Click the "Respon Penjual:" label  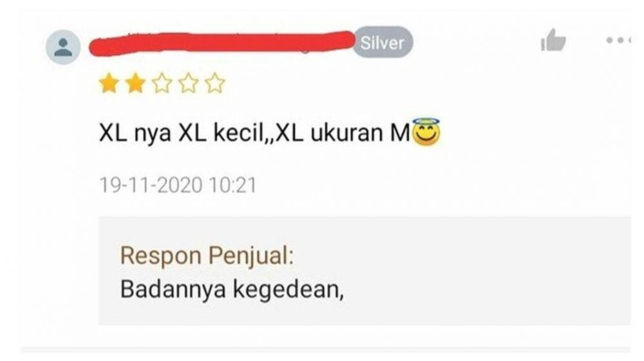pos(207,255)
